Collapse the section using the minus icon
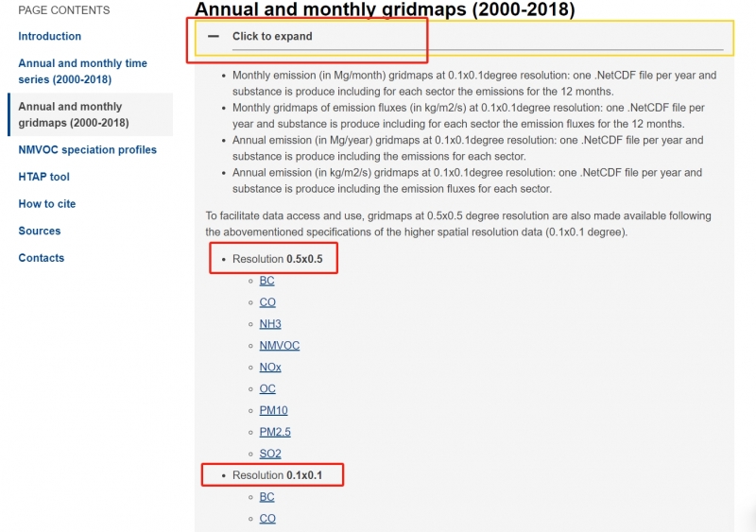This screenshot has width=756, height=532. coord(214,37)
